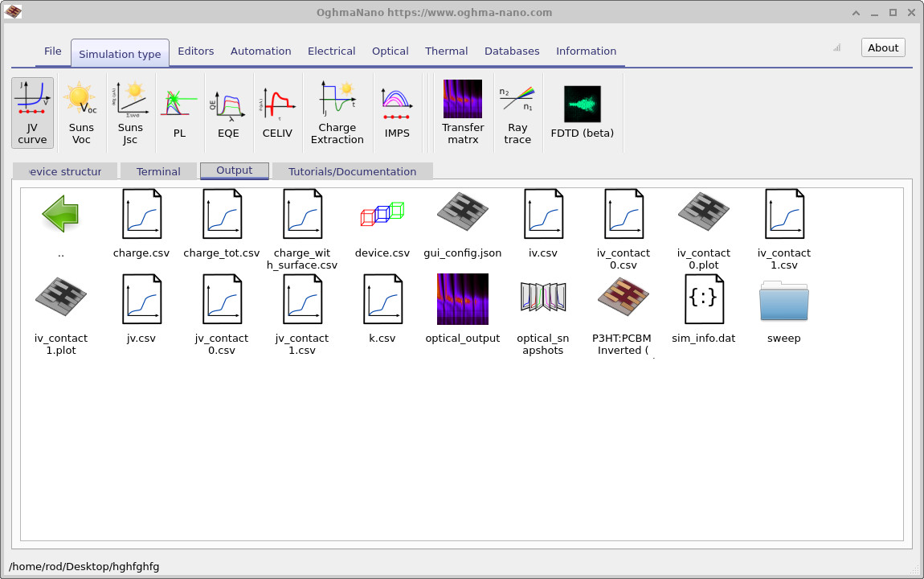Open the charge_tot.csv file
The image size is (924, 579).
(222, 224)
